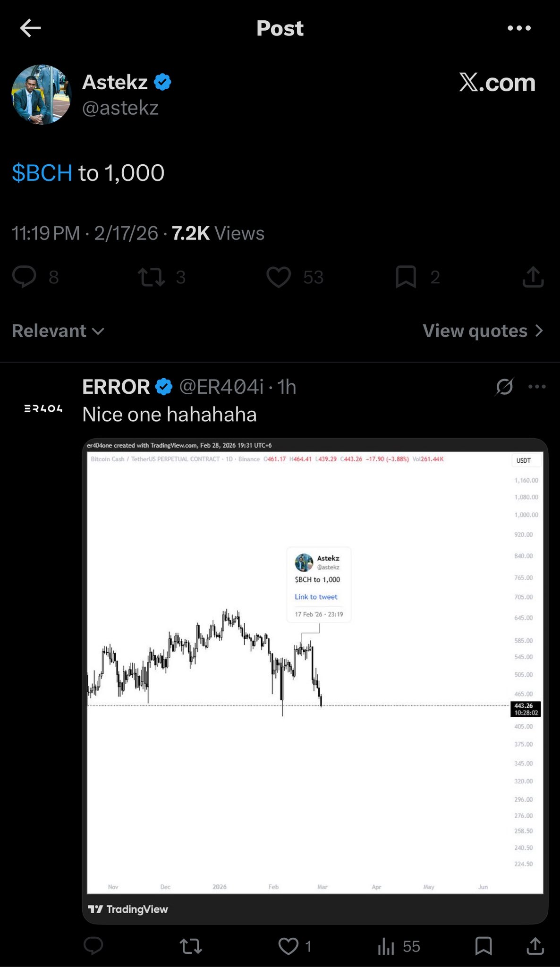Go back using the arrow icon
The image size is (560, 967).
click(x=31, y=28)
